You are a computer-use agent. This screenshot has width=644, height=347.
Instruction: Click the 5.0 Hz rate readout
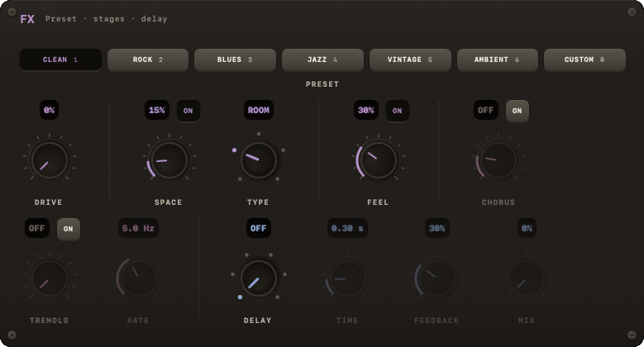138,228
